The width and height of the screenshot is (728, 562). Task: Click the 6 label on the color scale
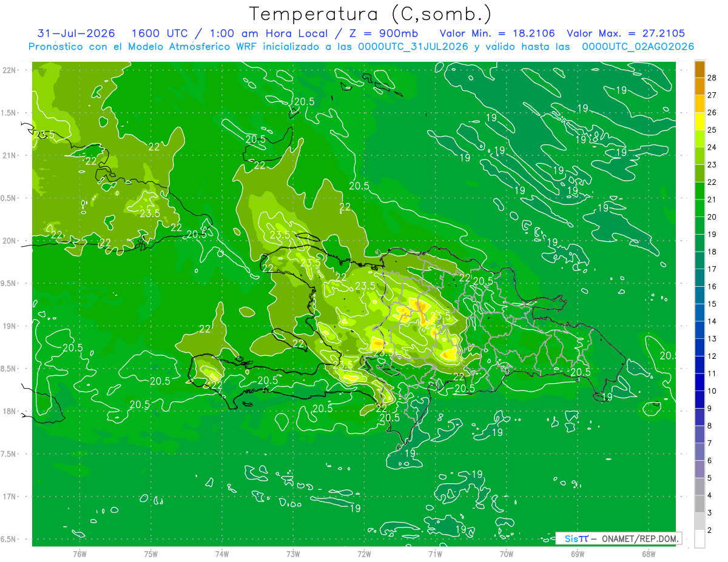[x=710, y=461]
